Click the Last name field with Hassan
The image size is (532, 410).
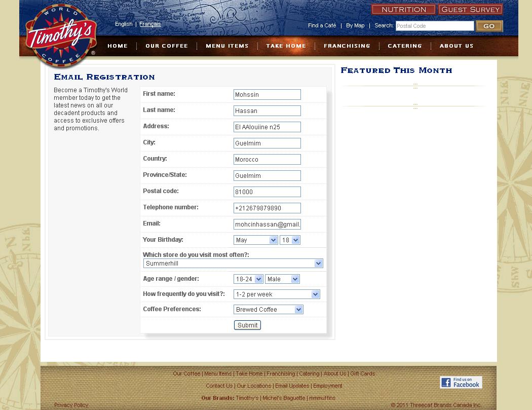[267, 111]
